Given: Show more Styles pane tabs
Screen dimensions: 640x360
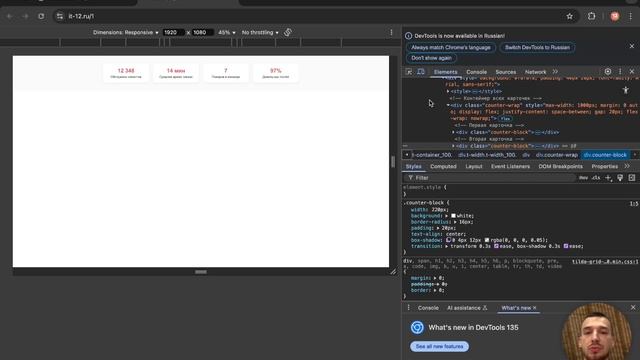Looking at the screenshot, I should (627, 166).
